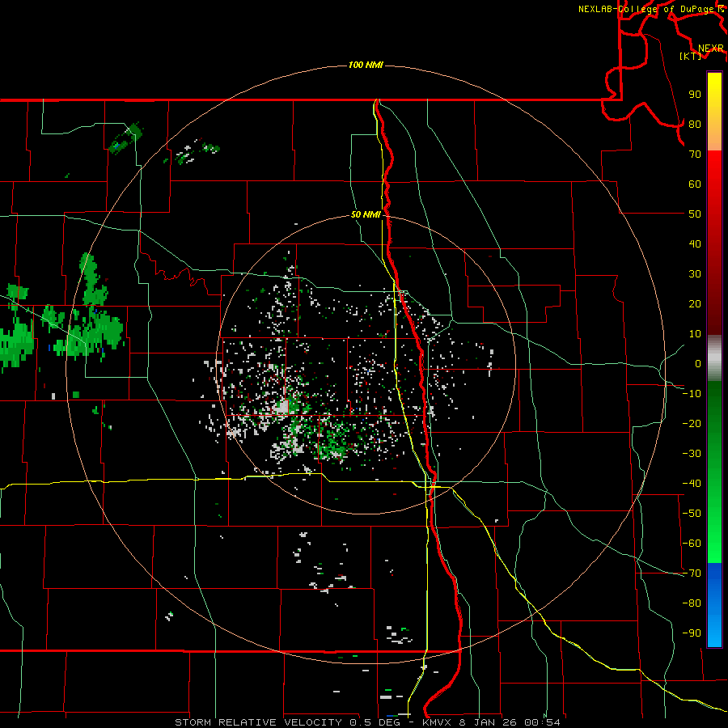The image size is (728, 728).
Task: Click the 8 JAN 26 date text
Action: click(488, 722)
